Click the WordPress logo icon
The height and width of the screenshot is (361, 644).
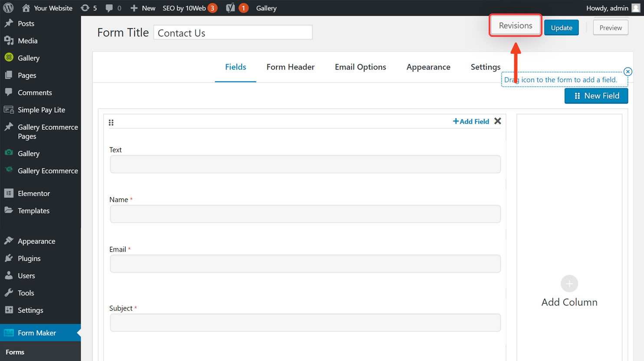[8, 8]
